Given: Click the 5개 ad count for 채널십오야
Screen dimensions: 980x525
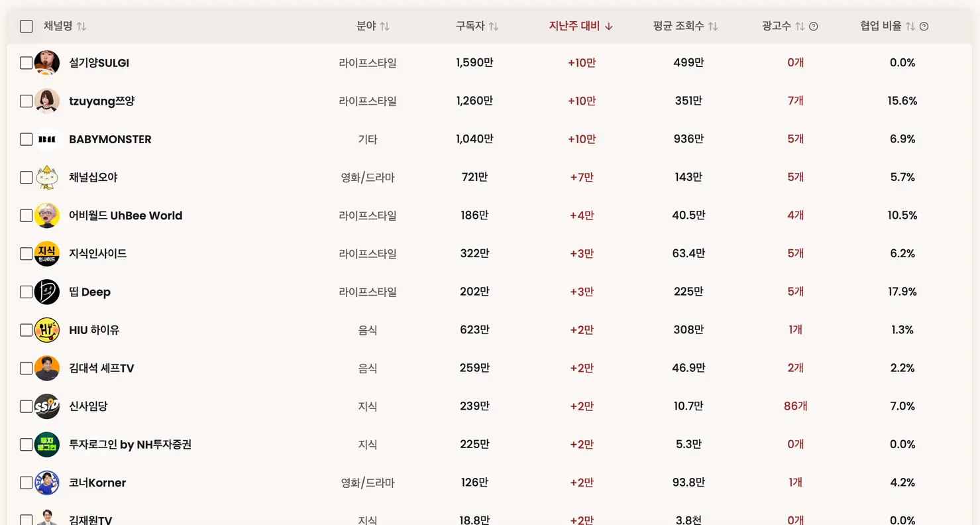Looking at the screenshot, I should pos(794,177).
